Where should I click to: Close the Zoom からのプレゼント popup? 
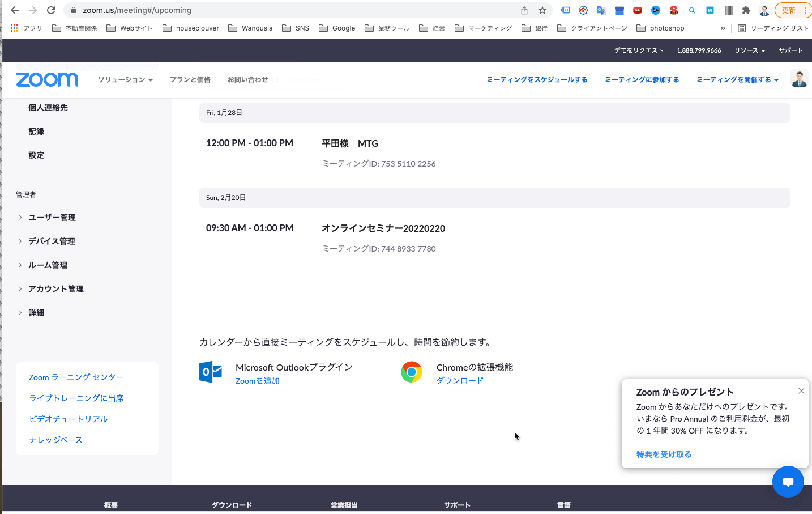pos(801,391)
